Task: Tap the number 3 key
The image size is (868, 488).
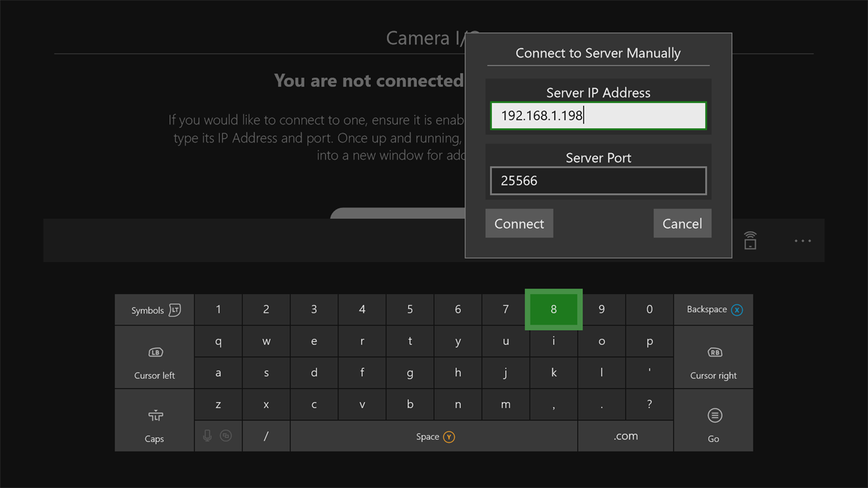Action: click(x=314, y=310)
